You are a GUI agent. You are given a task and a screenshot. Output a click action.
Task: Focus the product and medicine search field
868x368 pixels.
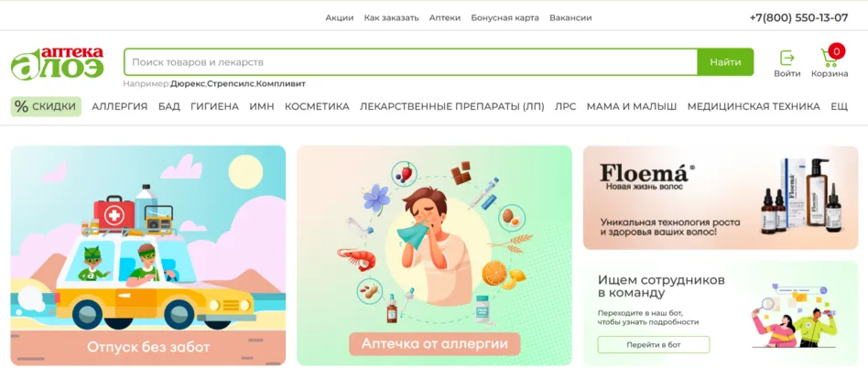[x=410, y=62]
